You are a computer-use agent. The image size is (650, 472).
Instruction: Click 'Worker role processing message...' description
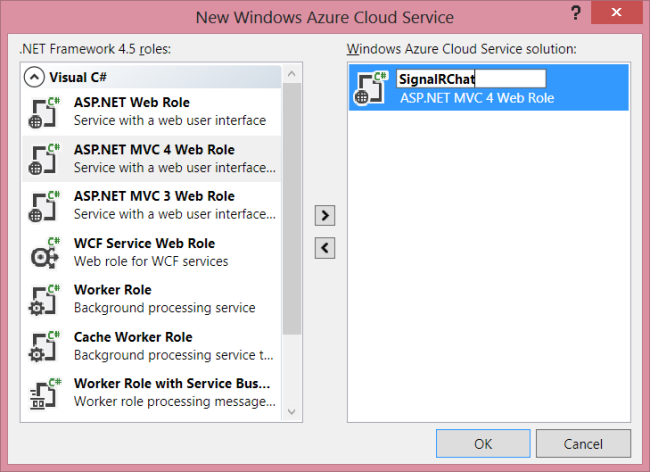(175, 402)
